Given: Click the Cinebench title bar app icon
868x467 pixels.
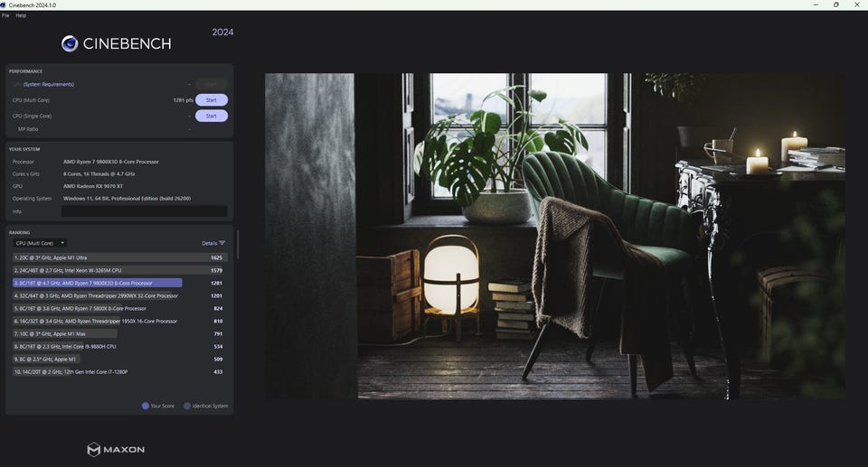Looking at the screenshot, I should [4, 5].
